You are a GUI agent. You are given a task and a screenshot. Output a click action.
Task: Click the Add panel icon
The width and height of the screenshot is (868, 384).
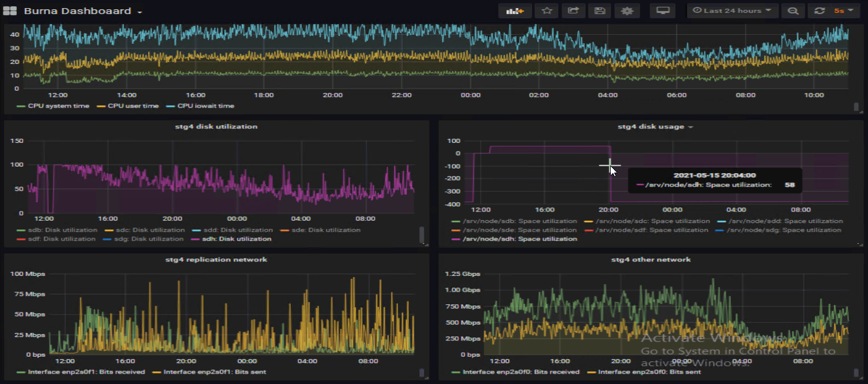[515, 11]
